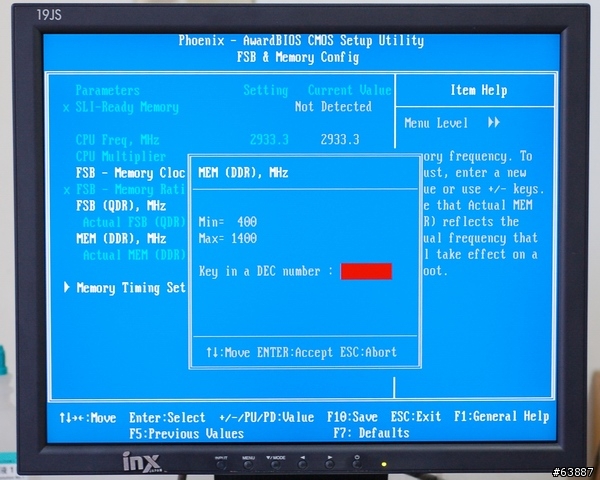Click F5:Previous Values in the bottom bar
The height and width of the screenshot is (480, 600).
pos(186,434)
